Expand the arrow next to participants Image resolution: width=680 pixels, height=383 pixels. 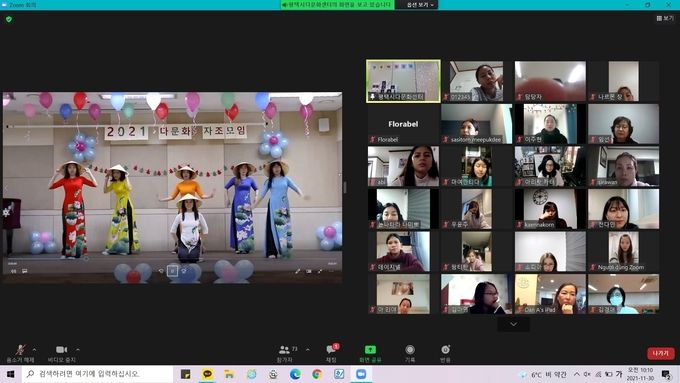(x=307, y=350)
